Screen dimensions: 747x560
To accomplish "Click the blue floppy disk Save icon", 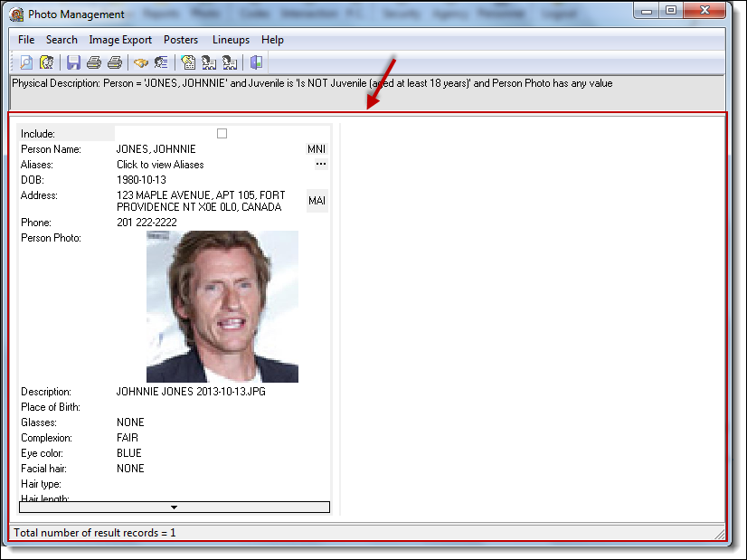I will tap(73, 62).
